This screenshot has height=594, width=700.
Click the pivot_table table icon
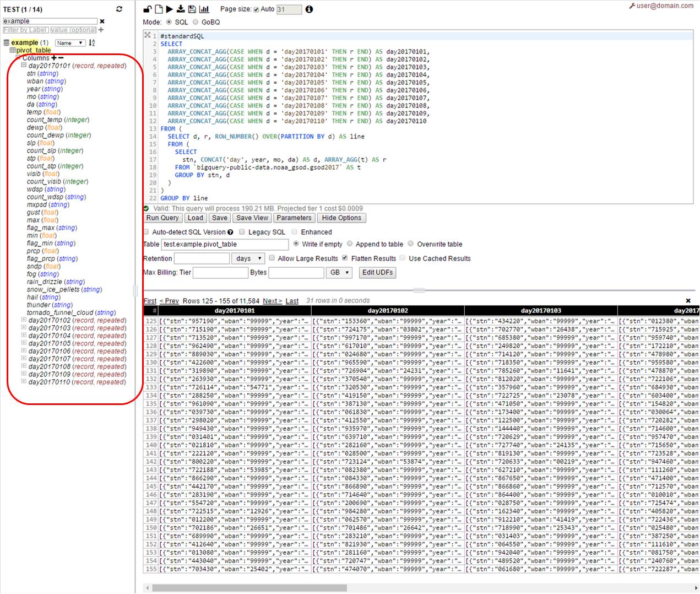12,50
